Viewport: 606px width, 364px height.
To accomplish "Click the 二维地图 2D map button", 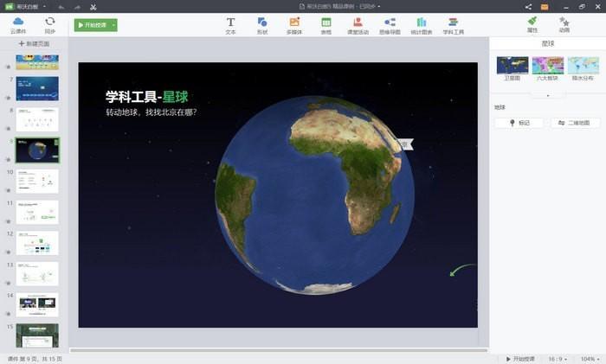I will point(575,123).
